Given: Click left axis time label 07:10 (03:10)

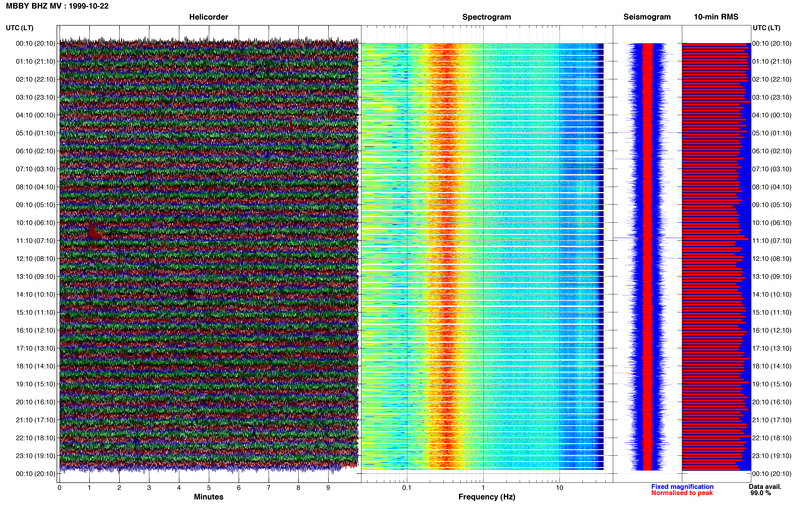Looking at the screenshot, I should pos(36,169).
